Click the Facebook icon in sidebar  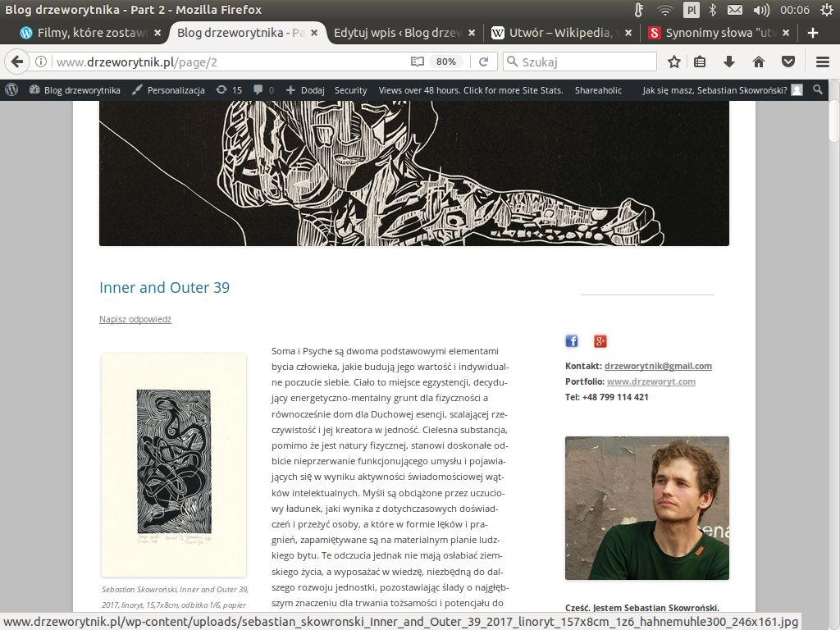(572, 341)
